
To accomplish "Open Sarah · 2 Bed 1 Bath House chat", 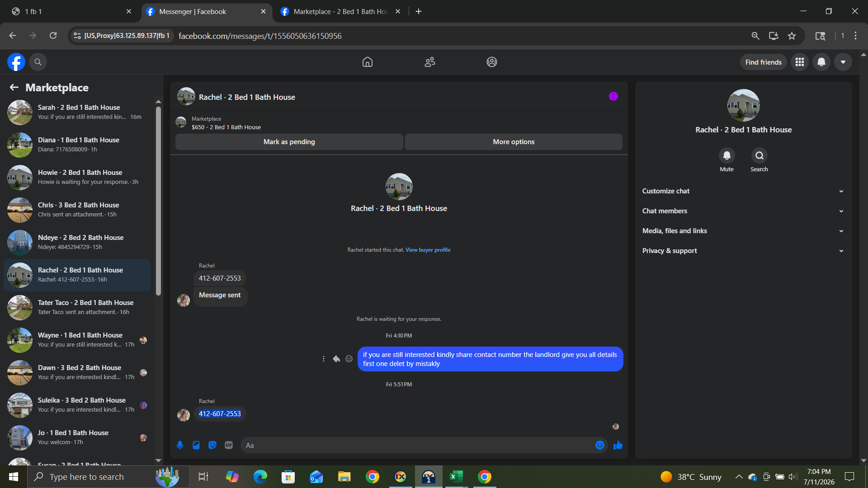I will point(77,112).
